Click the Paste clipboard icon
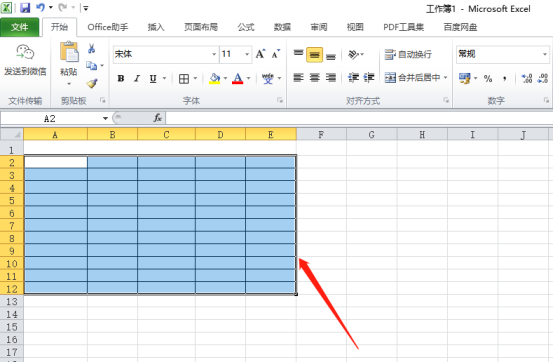The image size is (554, 362). click(x=69, y=52)
